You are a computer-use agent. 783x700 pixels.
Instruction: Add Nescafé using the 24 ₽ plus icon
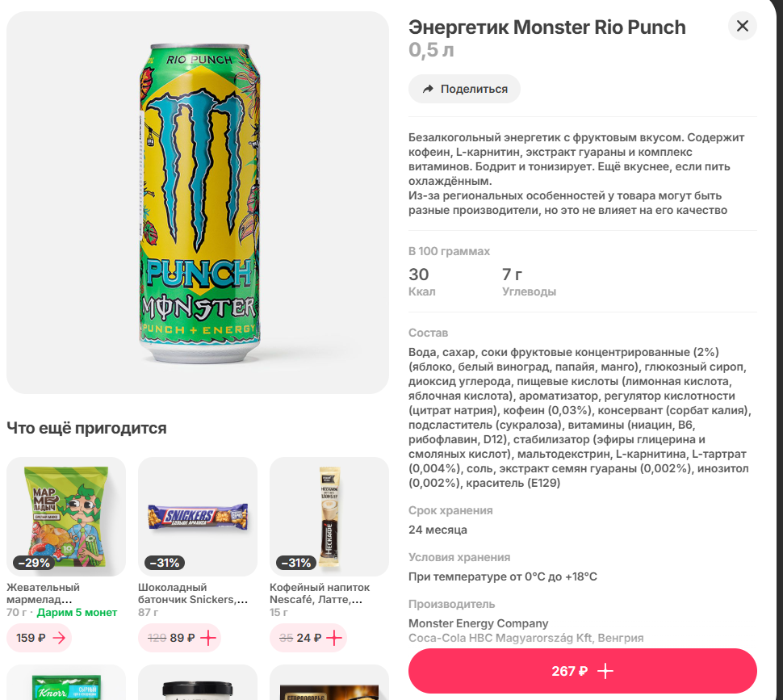(333, 638)
